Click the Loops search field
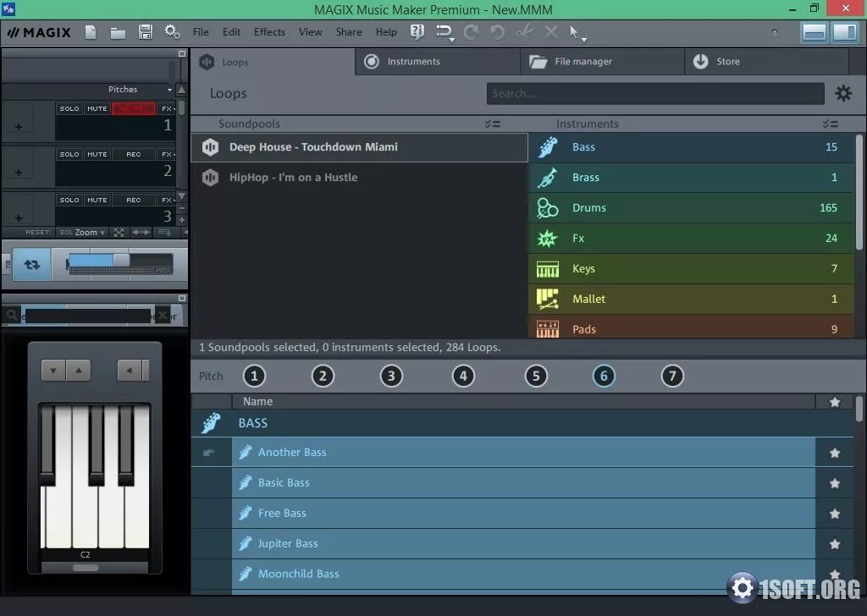This screenshot has width=867, height=616. [x=655, y=93]
